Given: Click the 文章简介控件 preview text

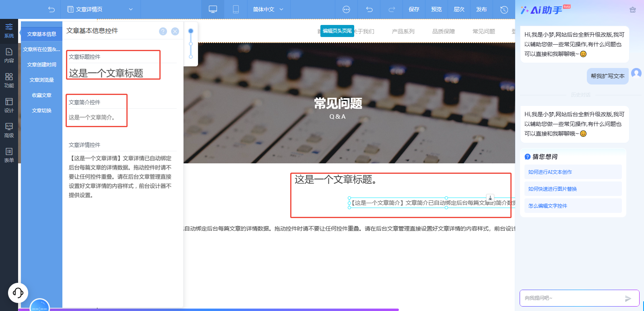Looking at the screenshot, I should [92, 117].
